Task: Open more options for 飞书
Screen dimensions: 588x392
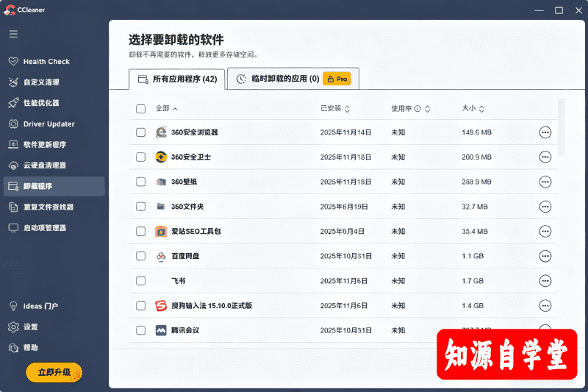Action: [x=545, y=281]
